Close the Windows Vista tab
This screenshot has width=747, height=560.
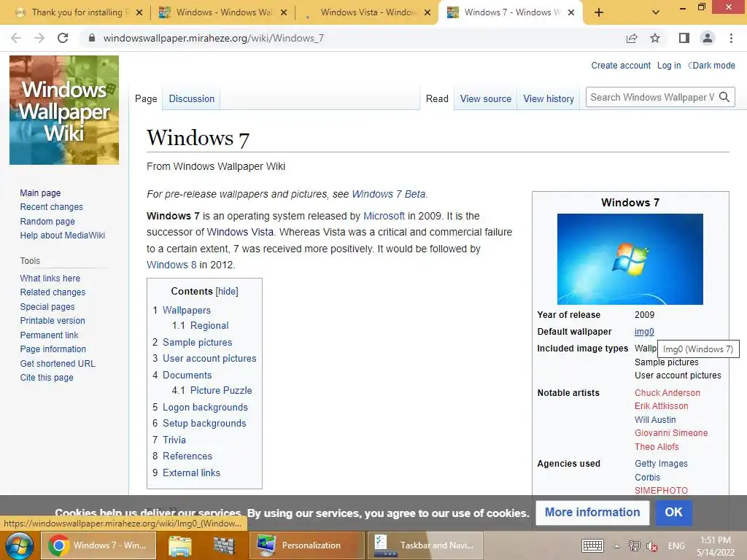(x=427, y=13)
